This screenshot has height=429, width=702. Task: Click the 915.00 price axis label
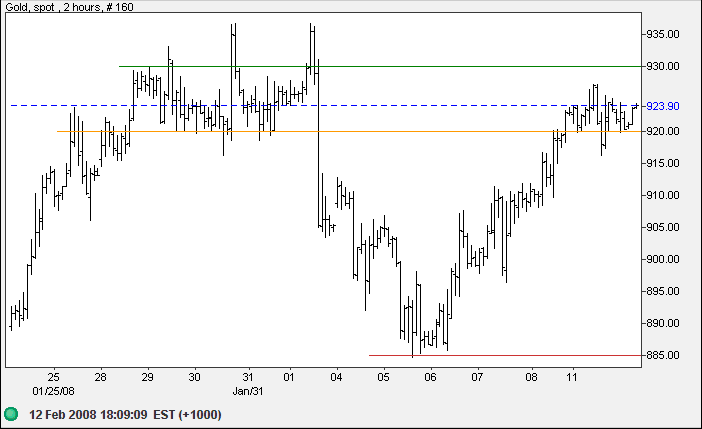pyautogui.click(x=663, y=163)
